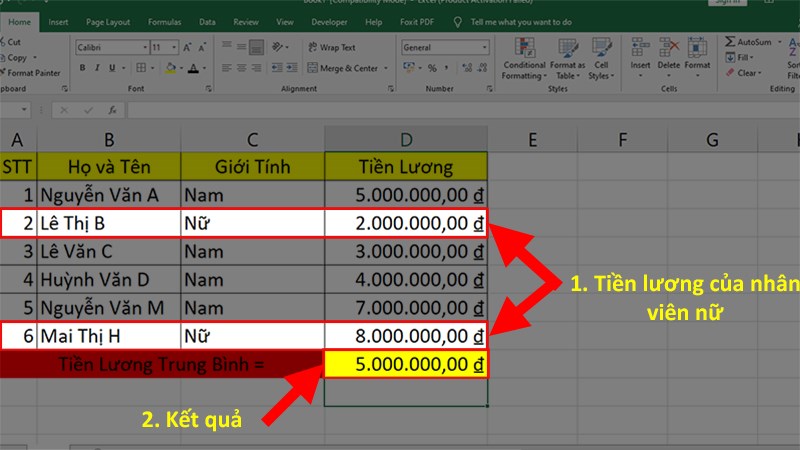This screenshot has width=800, height=450.
Task: Open the Calibri font name dropdown
Action: pyautogui.click(x=145, y=47)
